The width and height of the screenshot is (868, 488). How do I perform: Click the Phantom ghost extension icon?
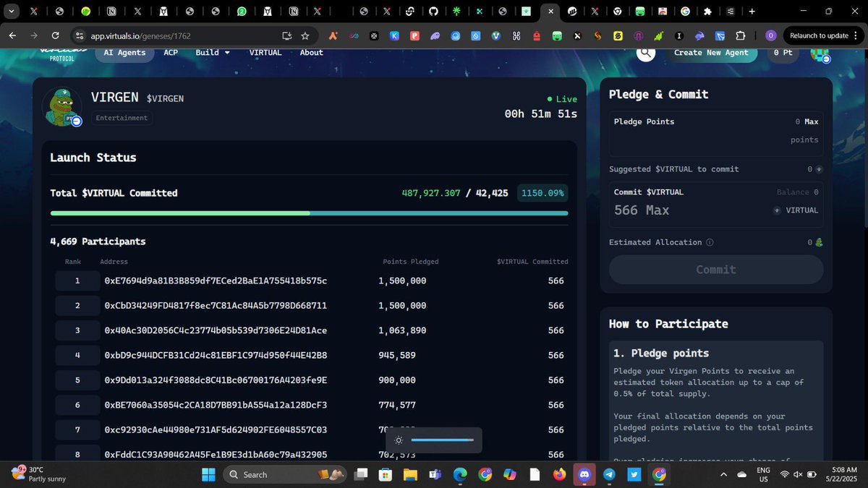pyautogui.click(x=435, y=35)
